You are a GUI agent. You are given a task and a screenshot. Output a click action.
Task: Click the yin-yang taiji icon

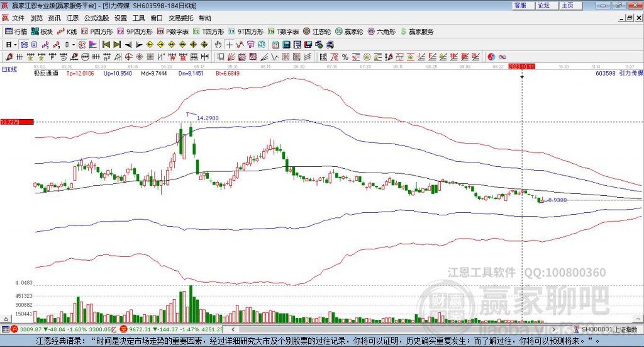coord(491,57)
